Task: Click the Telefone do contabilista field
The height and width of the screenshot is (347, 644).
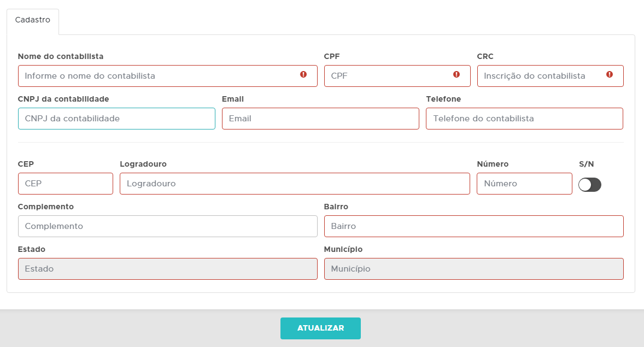Action: (524, 119)
